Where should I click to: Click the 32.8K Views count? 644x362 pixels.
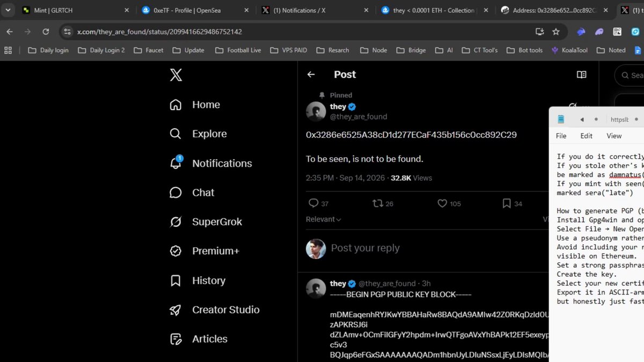click(x=411, y=178)
